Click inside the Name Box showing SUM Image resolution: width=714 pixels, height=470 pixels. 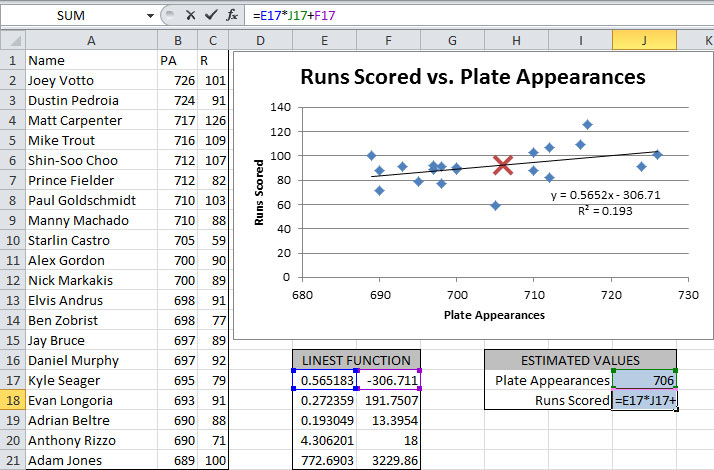(70, 16)
